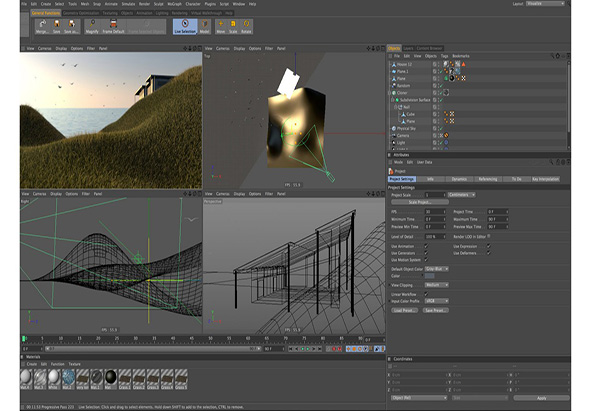The width and height of the screenshot is (590, 411).
Task: Toggle Linear Workflow checkbox
Action: (x=426, y=294)
